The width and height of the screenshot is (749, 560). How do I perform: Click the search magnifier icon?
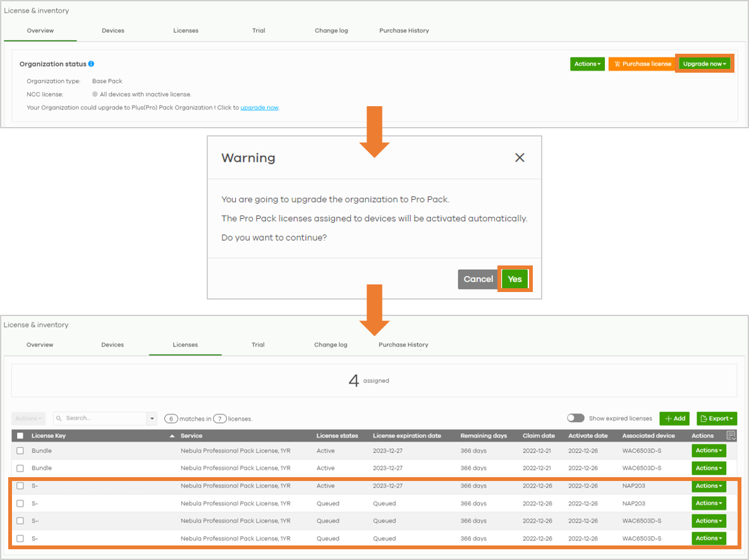click(59, 418)
